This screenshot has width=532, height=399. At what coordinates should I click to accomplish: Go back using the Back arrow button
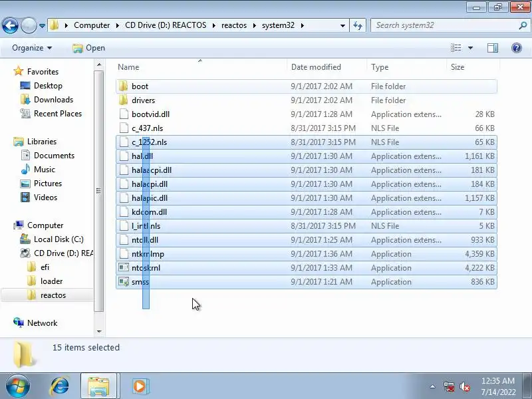pos(10,25)
